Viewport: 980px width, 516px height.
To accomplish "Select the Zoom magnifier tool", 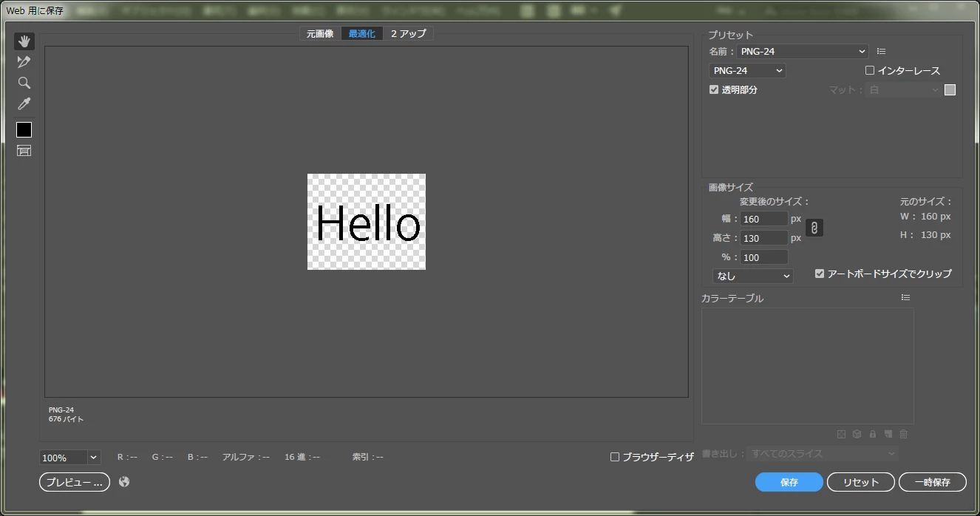I will point(24,83).
